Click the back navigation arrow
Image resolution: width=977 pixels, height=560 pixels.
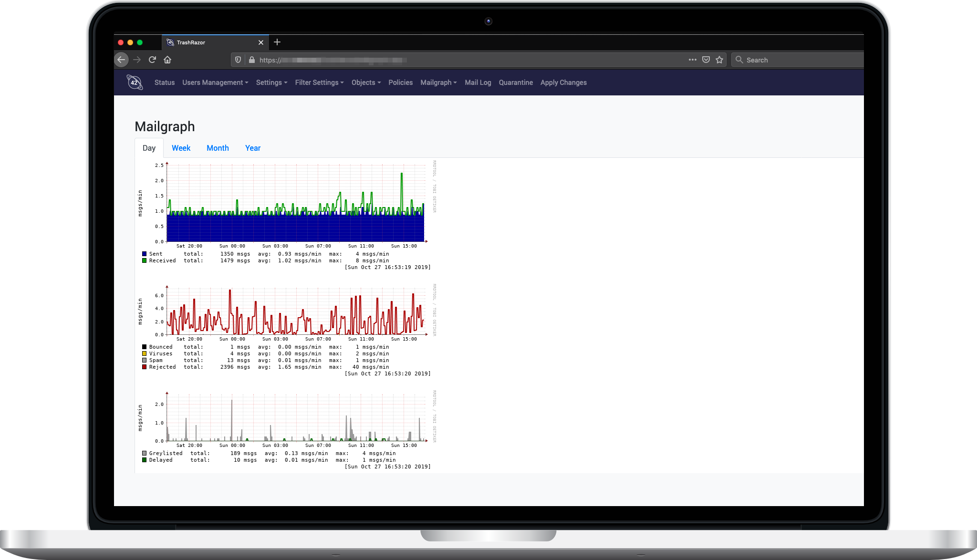click(121, 60)
